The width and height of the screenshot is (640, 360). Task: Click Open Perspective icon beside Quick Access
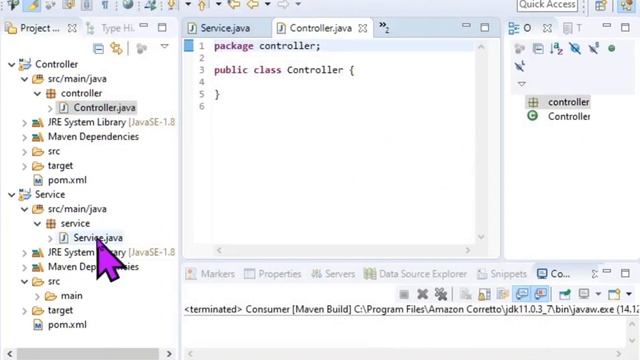[600, 5]
